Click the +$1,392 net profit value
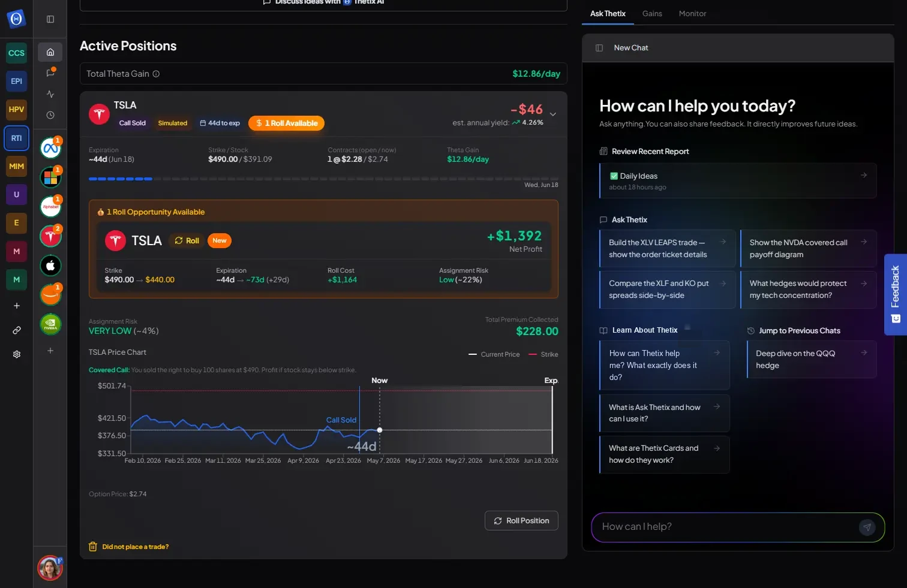Image resolution: width=907 pixels, height=588 pixels. (514, 236)
